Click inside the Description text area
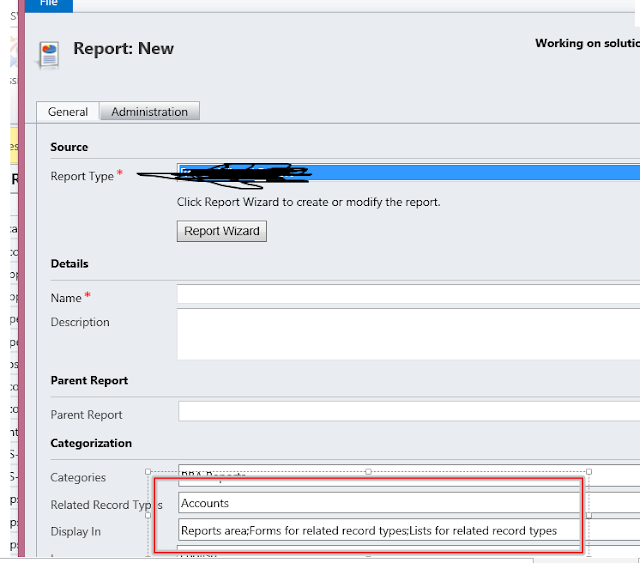Viewport: 640px width, 563px height. [x=408, y=334]
